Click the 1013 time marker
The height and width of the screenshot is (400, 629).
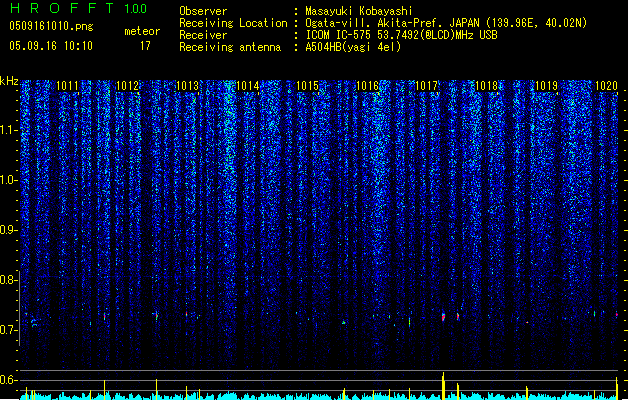point(187,86)
